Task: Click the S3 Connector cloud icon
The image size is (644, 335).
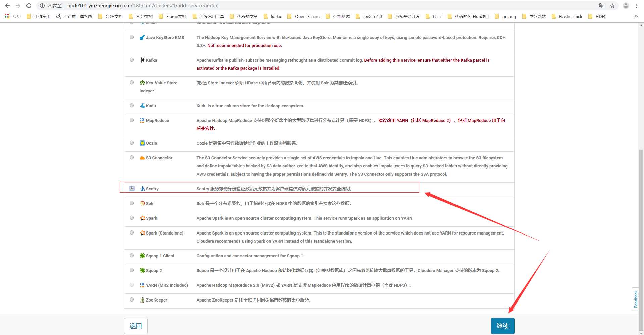Action: [142, 158]
